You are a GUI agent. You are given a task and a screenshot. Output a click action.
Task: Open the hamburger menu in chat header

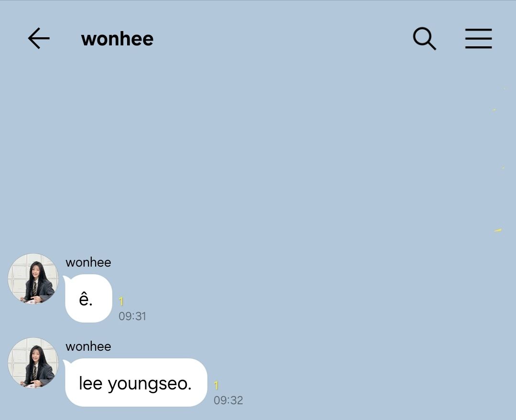click(478, 39)
